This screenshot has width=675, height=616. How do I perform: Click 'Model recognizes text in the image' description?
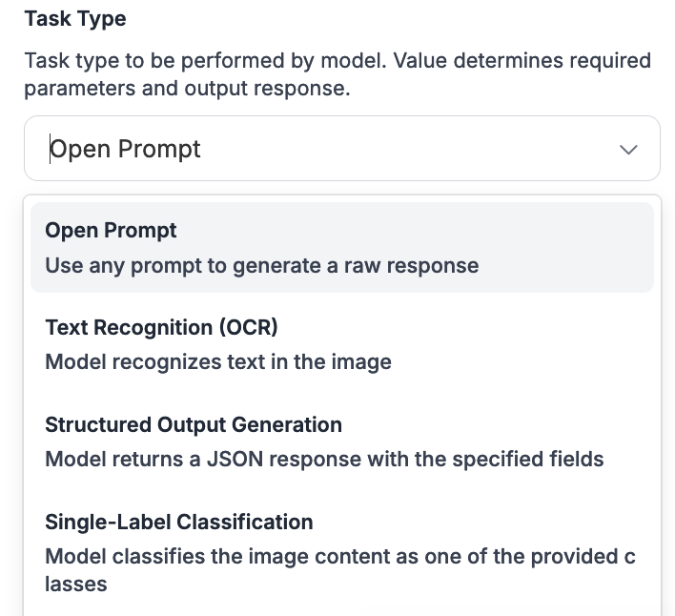click(218, 362)
